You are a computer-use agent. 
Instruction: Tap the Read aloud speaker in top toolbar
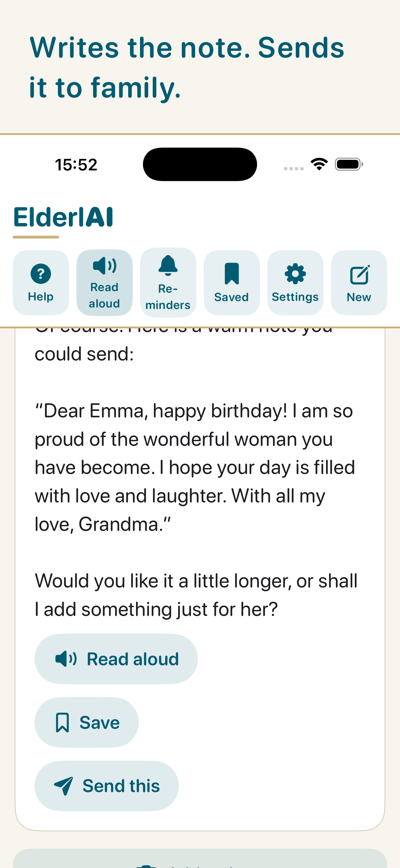[x=105, y=282]
